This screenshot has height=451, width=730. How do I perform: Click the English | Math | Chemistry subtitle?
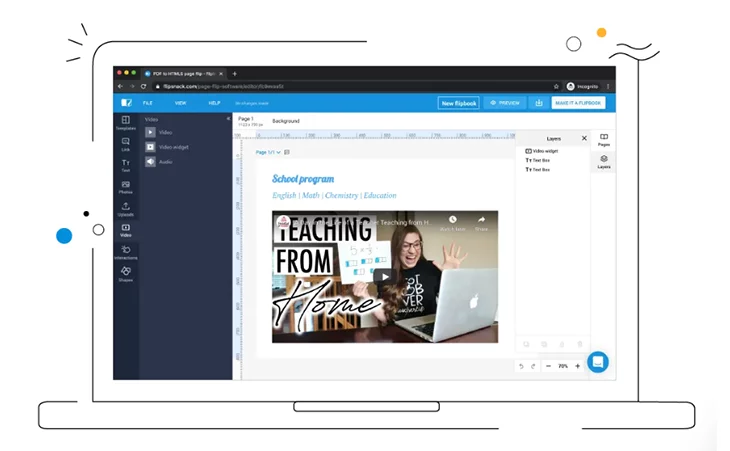334,195
